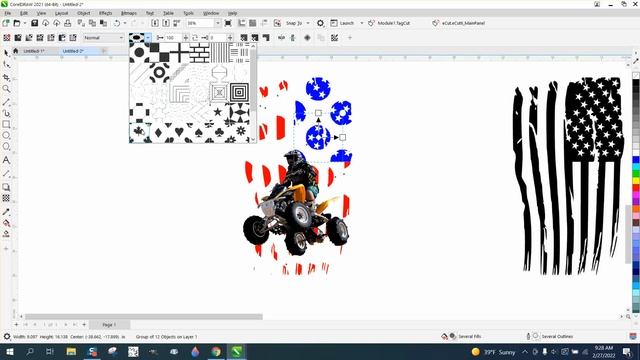Image resolution: width=640 pixels, height=360 pixels.
Task: Open the Snap To dropdown
Action: pyautogui.click(x=308, y=23)
